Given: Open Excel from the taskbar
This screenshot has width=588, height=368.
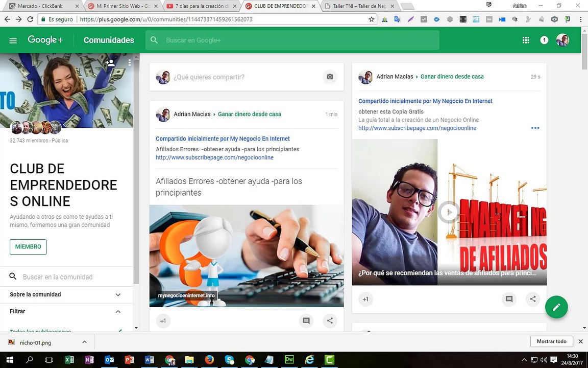Looking at the screenshot, I should [x=69, y=360].
